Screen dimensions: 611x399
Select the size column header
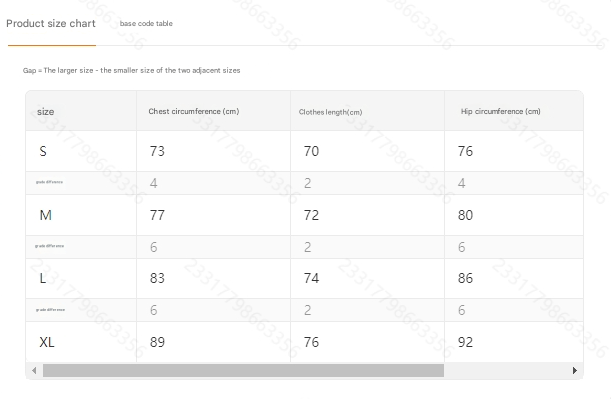(x=46, y=112)
